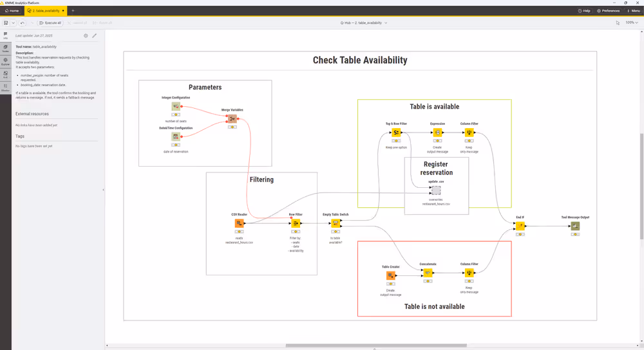Click the edit pencil icon for description
644x350 pixels.
click(x=95, y=36)
